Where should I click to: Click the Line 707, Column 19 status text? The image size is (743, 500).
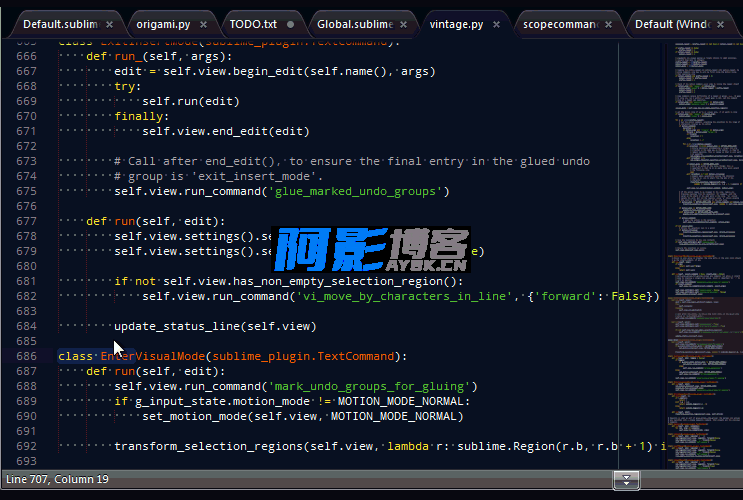pos(57,479)
